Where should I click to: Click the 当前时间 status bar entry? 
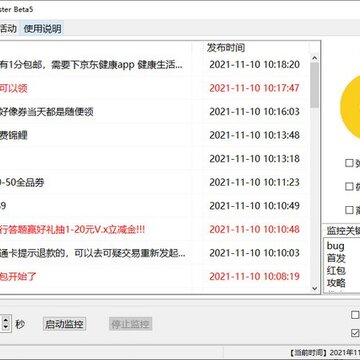point(325,353)
